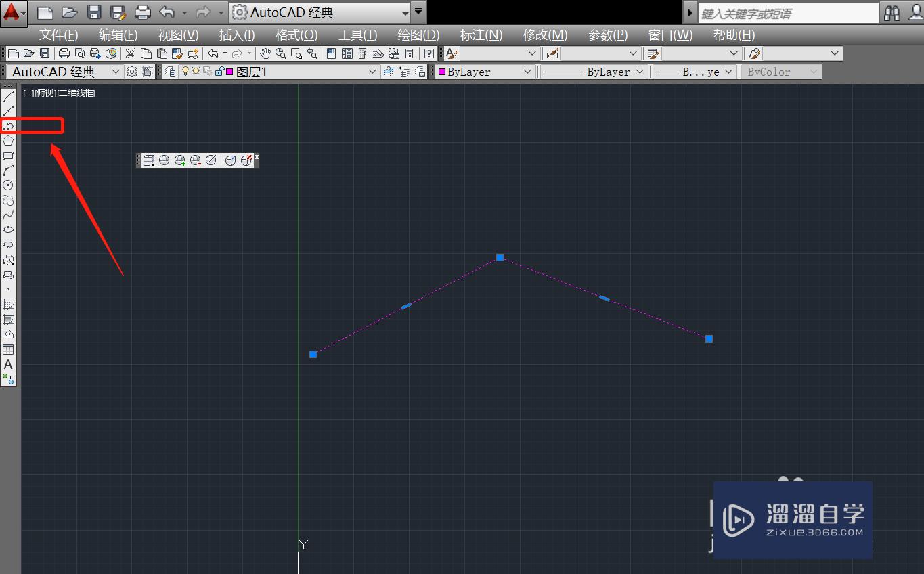Open the 绘图(D) menu
The width and height of the screenshot is (924, 574).
tap(418, 35)
